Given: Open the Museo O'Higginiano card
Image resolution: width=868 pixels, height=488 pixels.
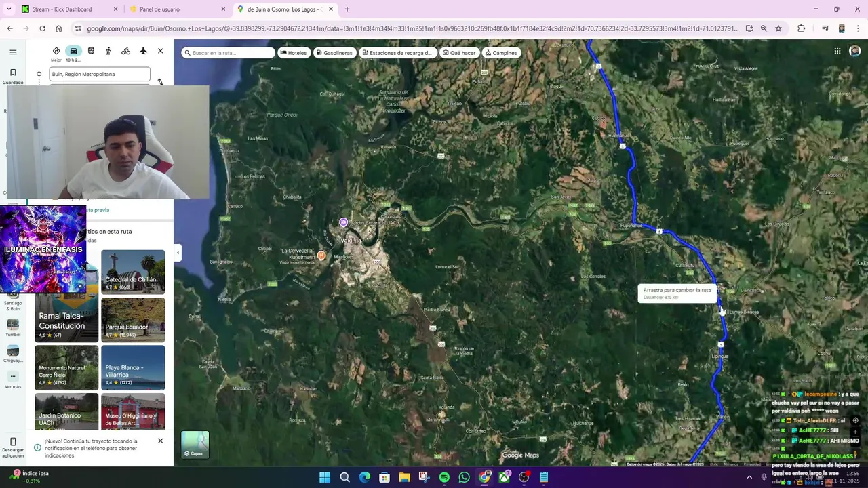Looking at the screenshot, I should point(133,411).
